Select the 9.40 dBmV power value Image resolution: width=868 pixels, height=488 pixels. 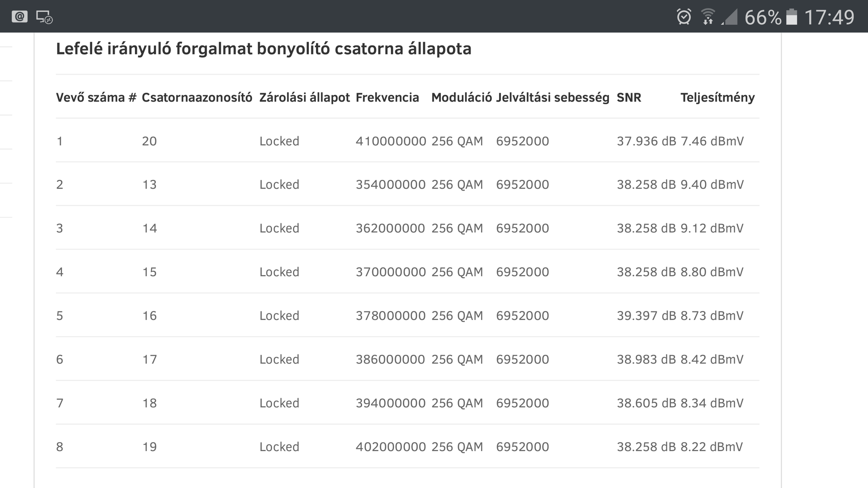click(x=712, y=185)
